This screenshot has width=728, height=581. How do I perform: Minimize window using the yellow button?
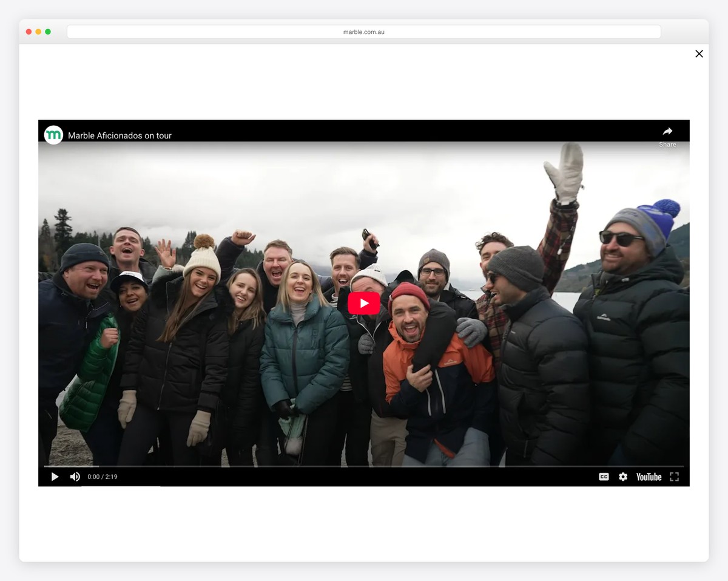(38, 32)
